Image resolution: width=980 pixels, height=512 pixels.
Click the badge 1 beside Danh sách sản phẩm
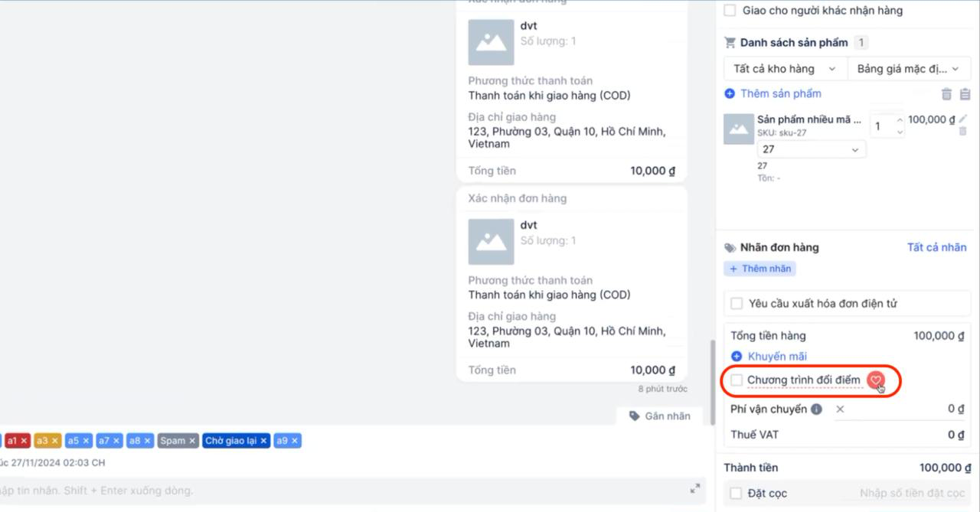(x=861, y=43)
